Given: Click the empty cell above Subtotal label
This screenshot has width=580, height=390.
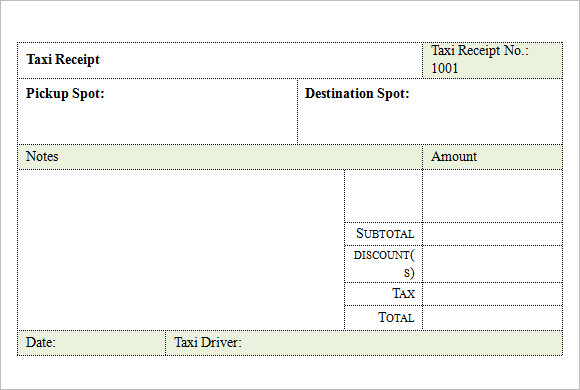Looking at the screenshot, I should coord(384,196).
